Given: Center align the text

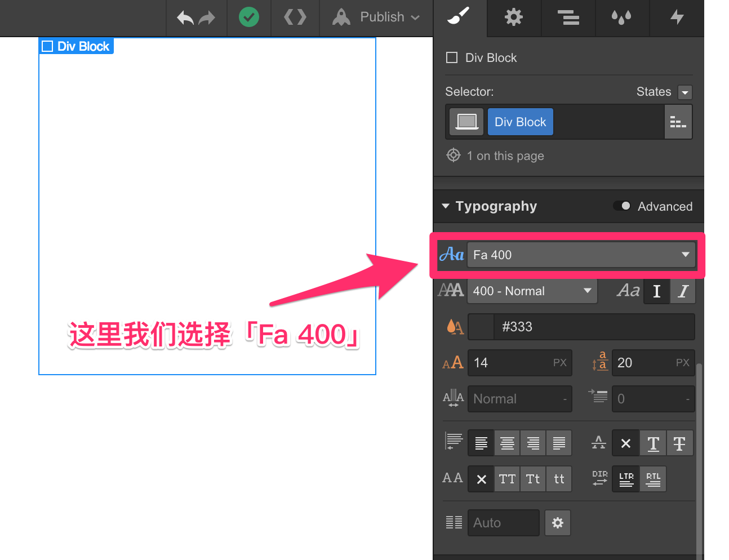Looking at the screenshot, I should (506, 443).
